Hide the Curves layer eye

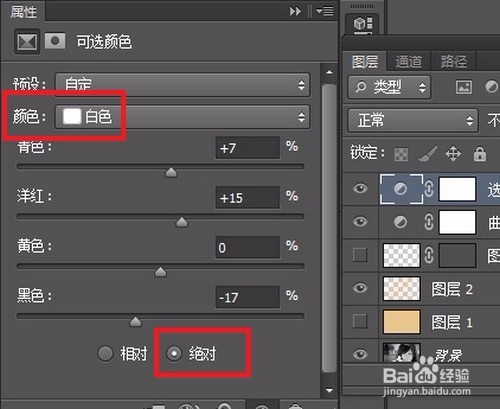pos(360,222)
